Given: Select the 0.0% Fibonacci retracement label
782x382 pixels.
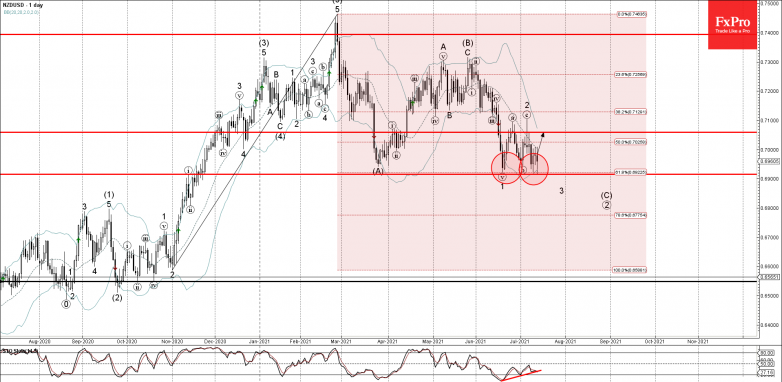Looking at the screenshot, I should click(x=631, y=14).
